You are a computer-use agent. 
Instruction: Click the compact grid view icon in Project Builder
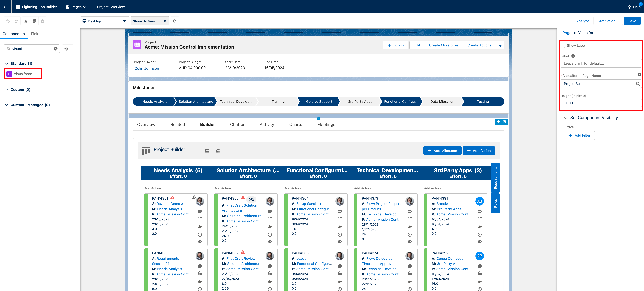(x=218, y=151)
